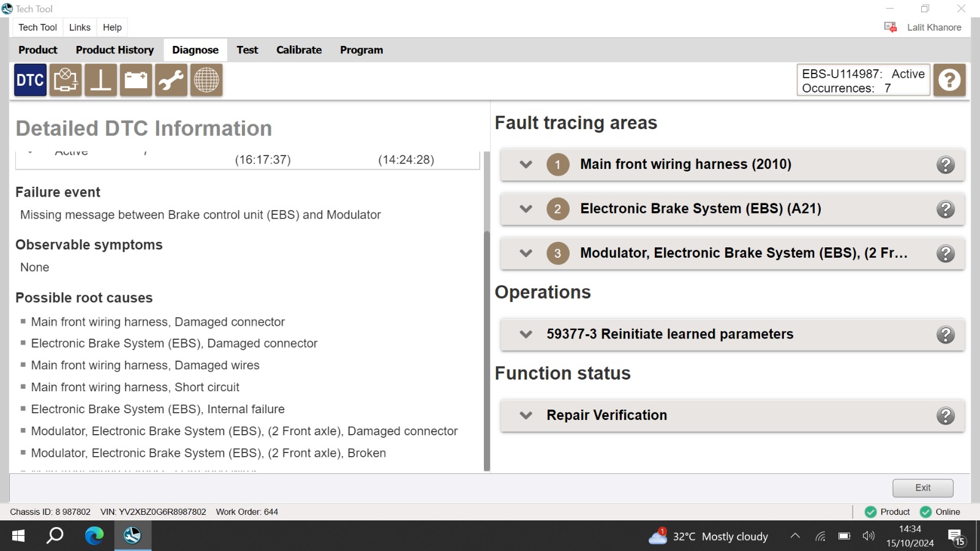Launch Microsoft Edge from the taskbar

point(94,536)
